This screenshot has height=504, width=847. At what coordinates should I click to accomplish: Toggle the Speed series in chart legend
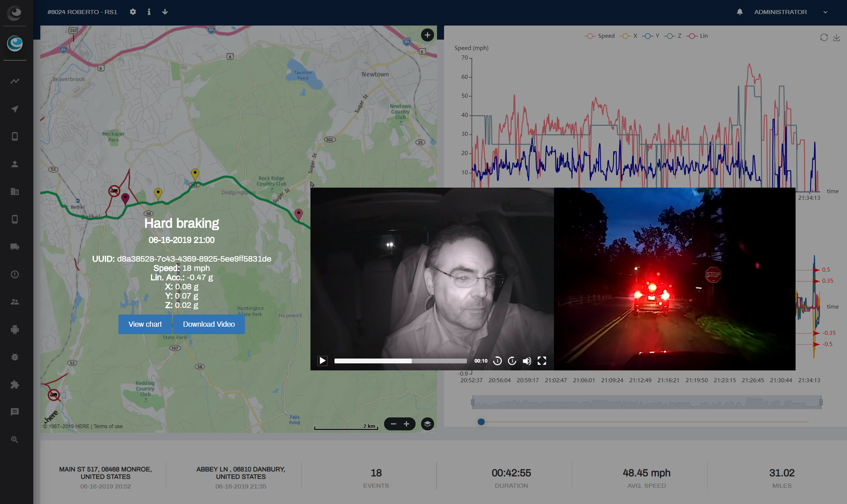[x=599, y=36]
